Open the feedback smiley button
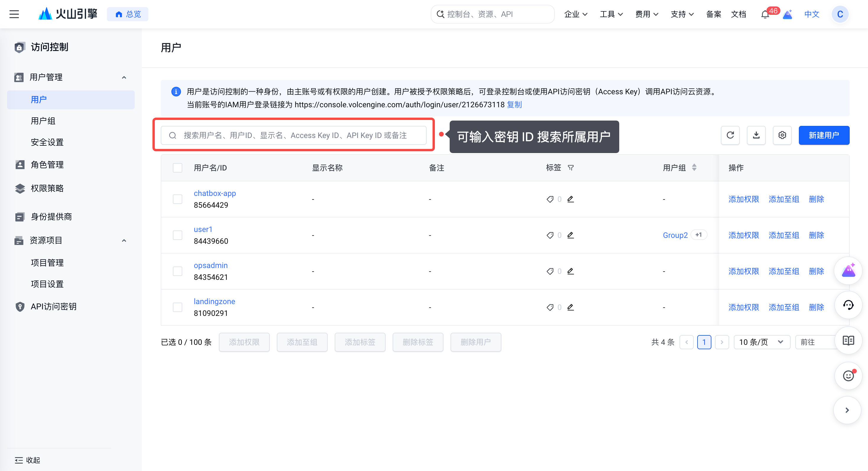The width and height of the screenshot is (868, 471). point(848,376)
